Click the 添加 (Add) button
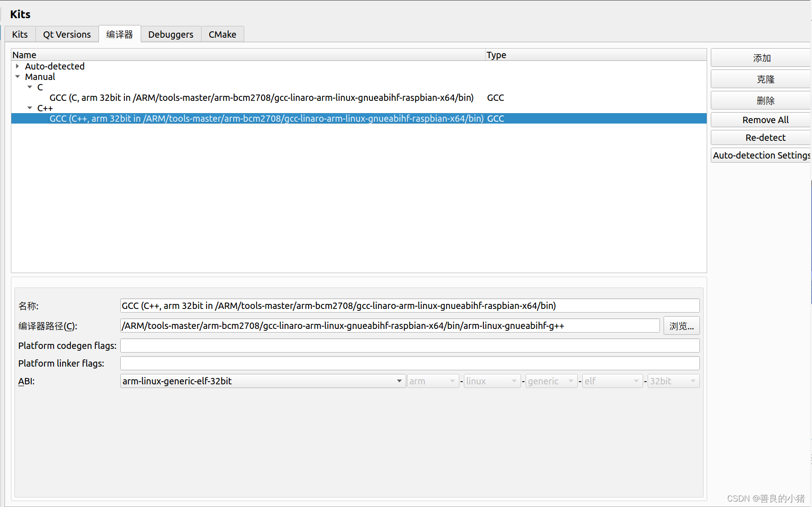812x507 pixels. [x=761, y=58]
